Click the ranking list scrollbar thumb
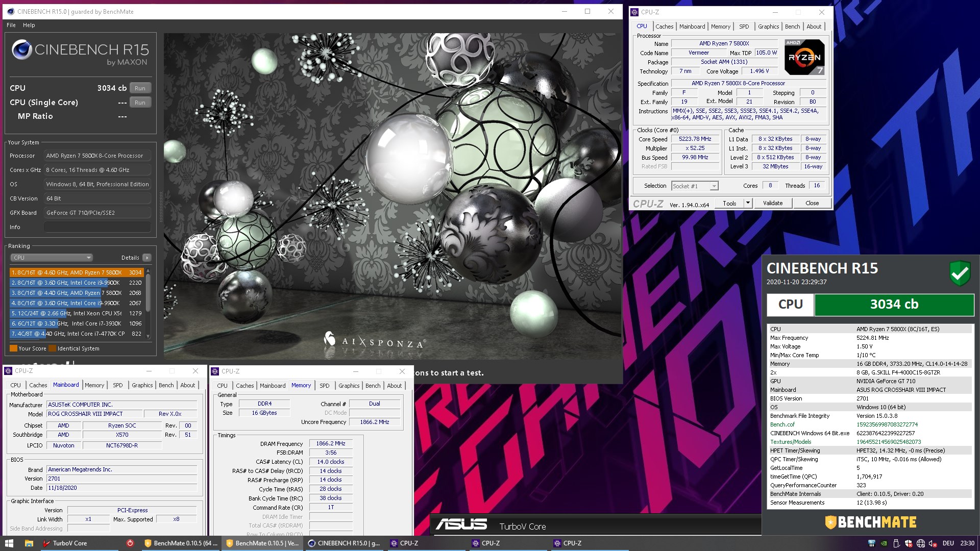 (x=148, y=293)
